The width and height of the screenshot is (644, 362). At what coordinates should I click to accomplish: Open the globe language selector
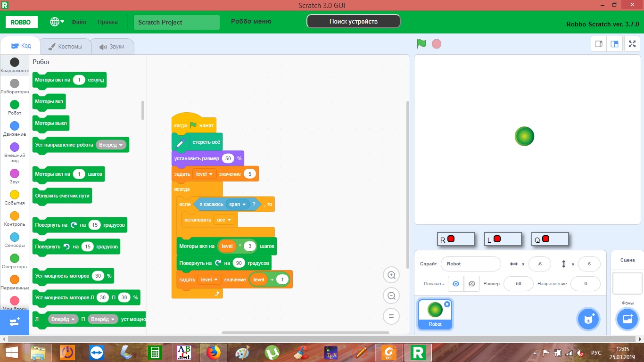[58, 22]
